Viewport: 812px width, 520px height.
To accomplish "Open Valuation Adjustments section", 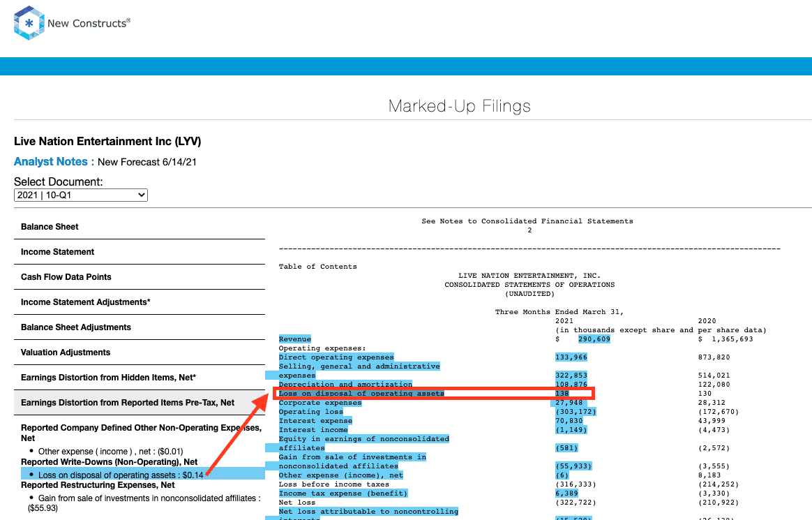I will (140, 352).
